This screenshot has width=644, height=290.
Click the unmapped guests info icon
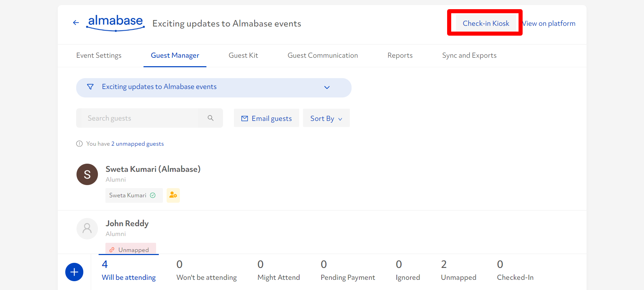(x=79, y=144)
